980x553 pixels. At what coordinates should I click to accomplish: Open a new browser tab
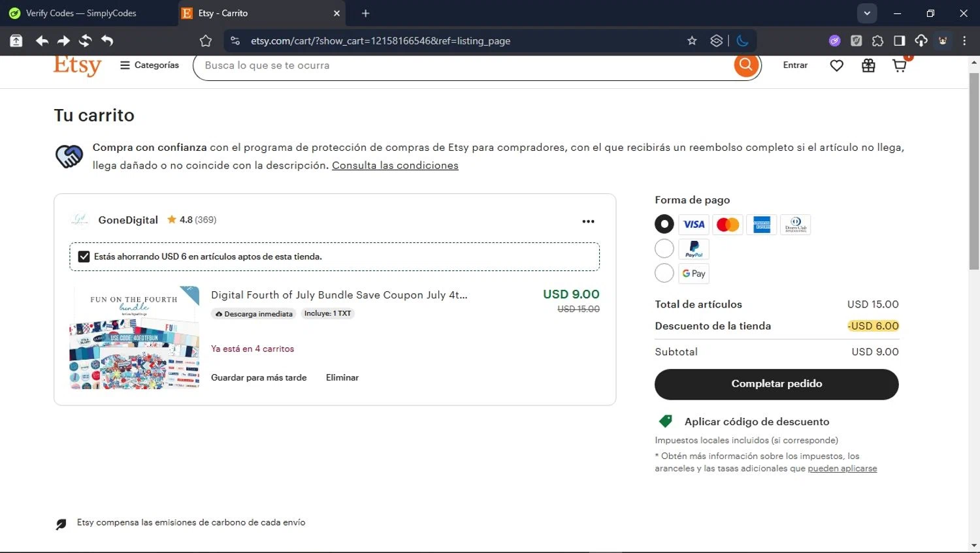point(365,13)
